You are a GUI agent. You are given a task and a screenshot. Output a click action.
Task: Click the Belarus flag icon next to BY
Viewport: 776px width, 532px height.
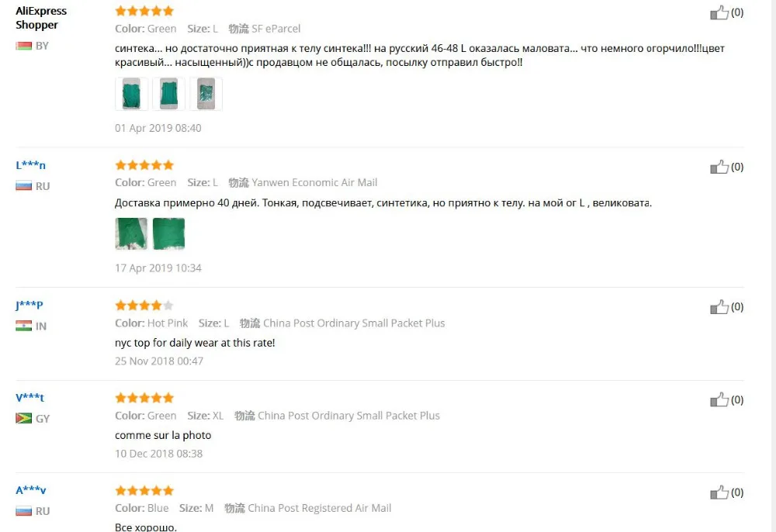click(x=24, y=46)
